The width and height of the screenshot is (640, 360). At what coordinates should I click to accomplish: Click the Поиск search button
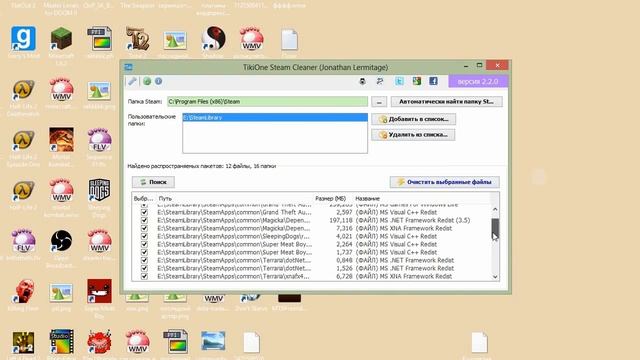click(x=153, y=182)
